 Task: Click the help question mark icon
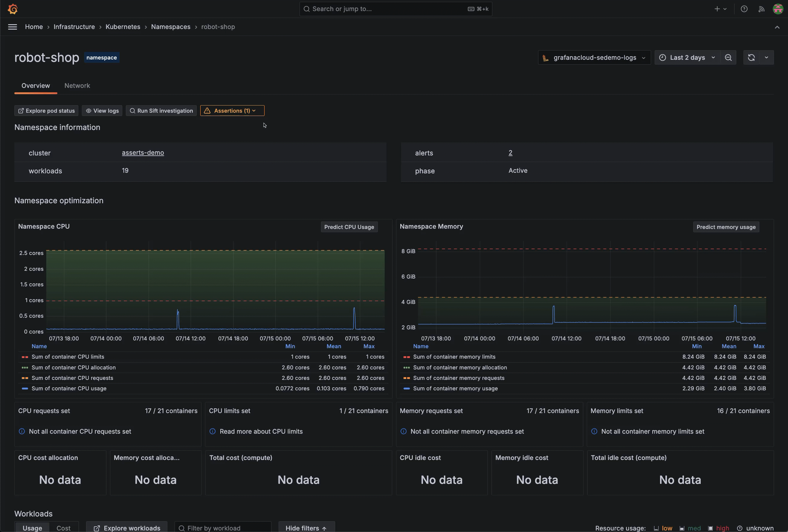[744, 9]
